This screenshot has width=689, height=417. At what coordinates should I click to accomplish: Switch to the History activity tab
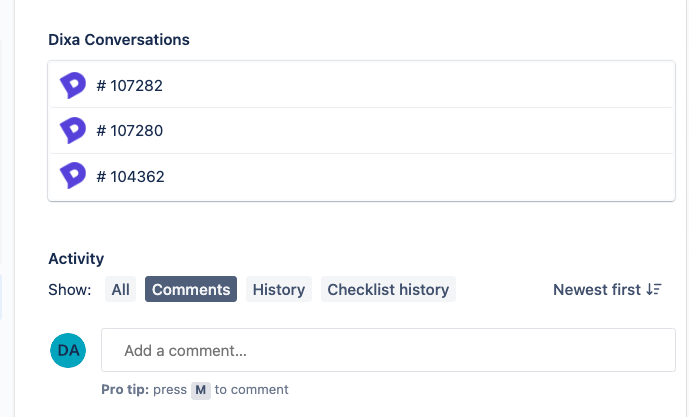tap(279, 290)
